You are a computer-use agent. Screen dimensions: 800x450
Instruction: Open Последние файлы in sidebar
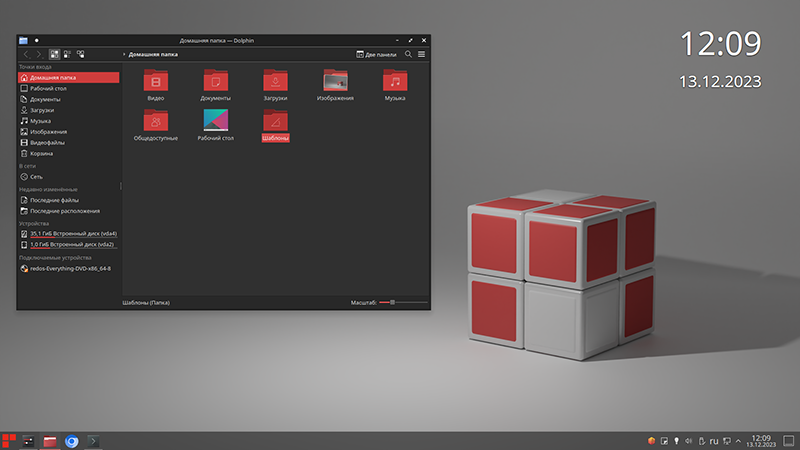tap(54, 200)
